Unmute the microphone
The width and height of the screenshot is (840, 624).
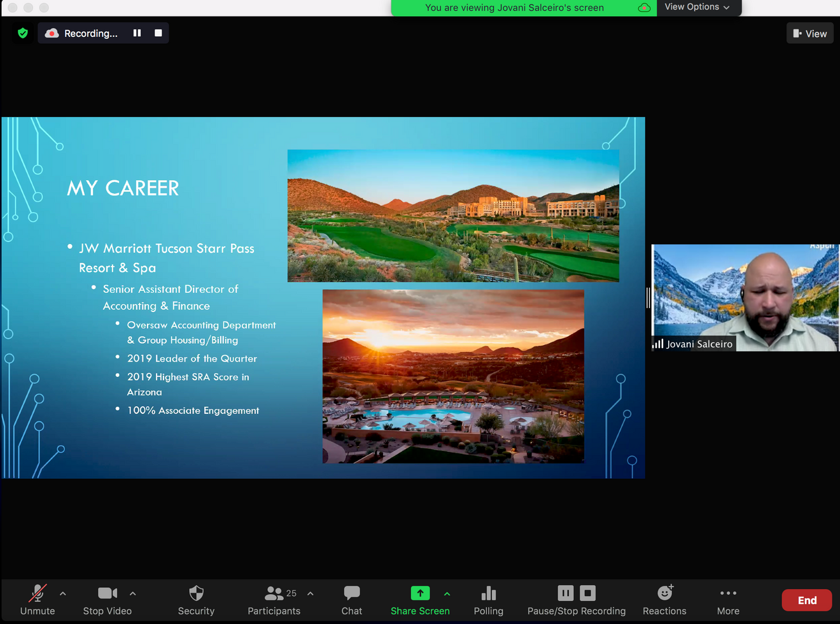[38, 600]
